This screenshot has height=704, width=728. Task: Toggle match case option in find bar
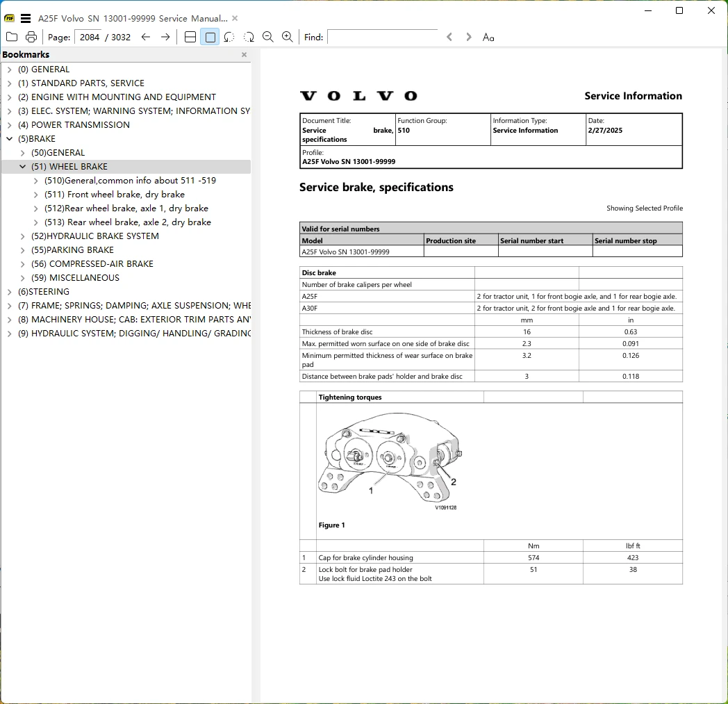pos(488,37)
